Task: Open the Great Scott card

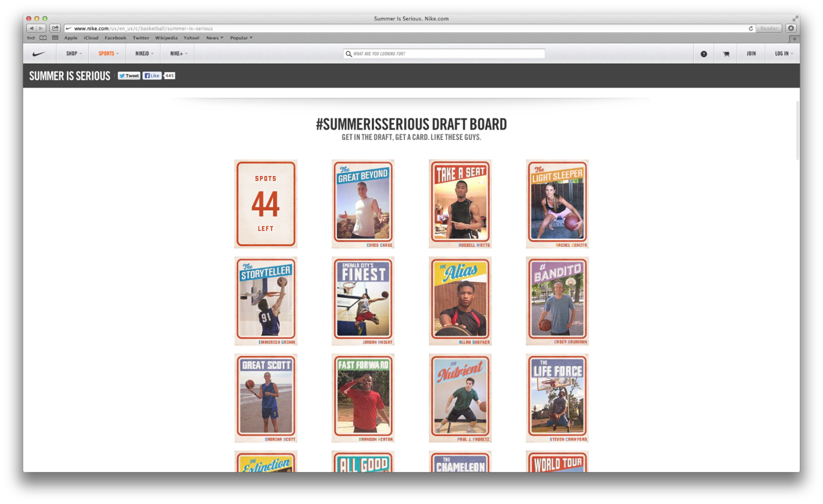Action: pos(266,398)
